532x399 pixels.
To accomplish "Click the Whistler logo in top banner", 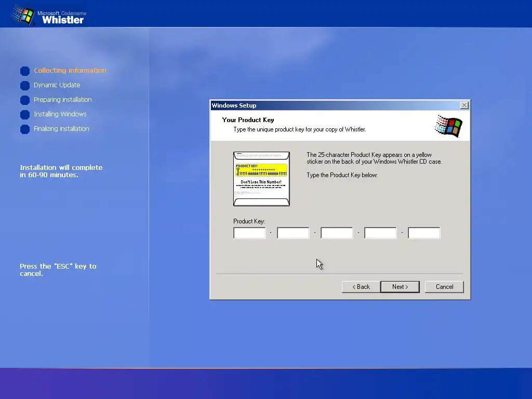I will 48,15.
